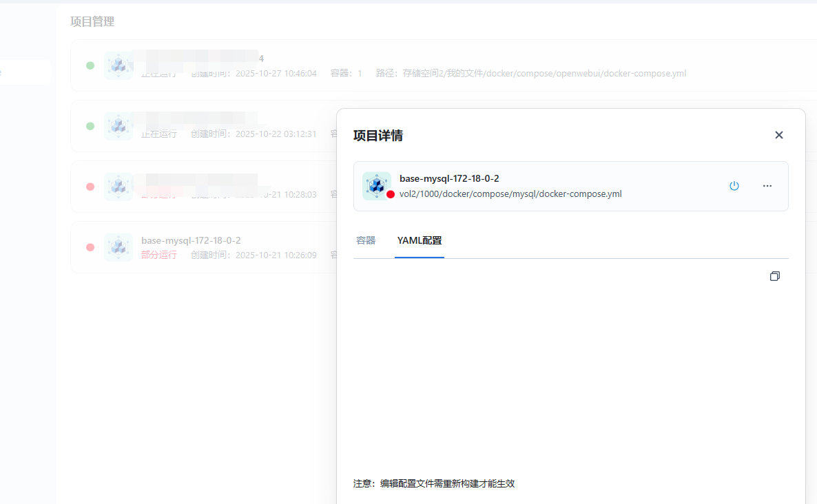Image resolution: width=817 pixels, height=504 pixels.
Task: Click the project cube icon in details header
Action: pyautogui.click(x=376, y=185)
